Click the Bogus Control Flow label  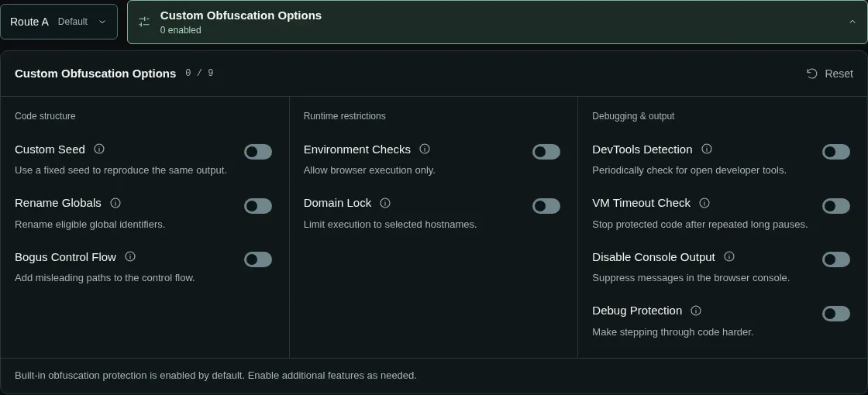click(x=65, y=257)
